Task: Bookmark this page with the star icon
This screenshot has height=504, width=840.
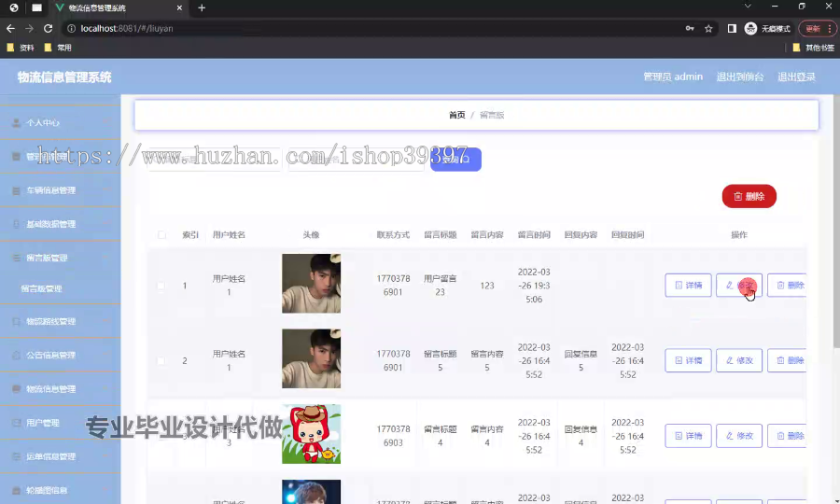Action: coord(708,28)
